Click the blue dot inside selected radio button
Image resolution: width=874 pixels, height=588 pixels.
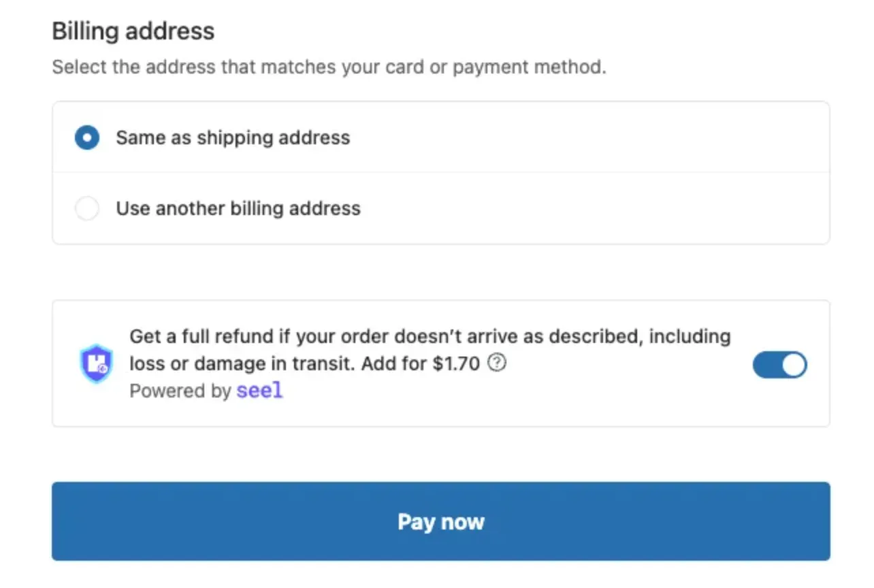tap(87, 138)
